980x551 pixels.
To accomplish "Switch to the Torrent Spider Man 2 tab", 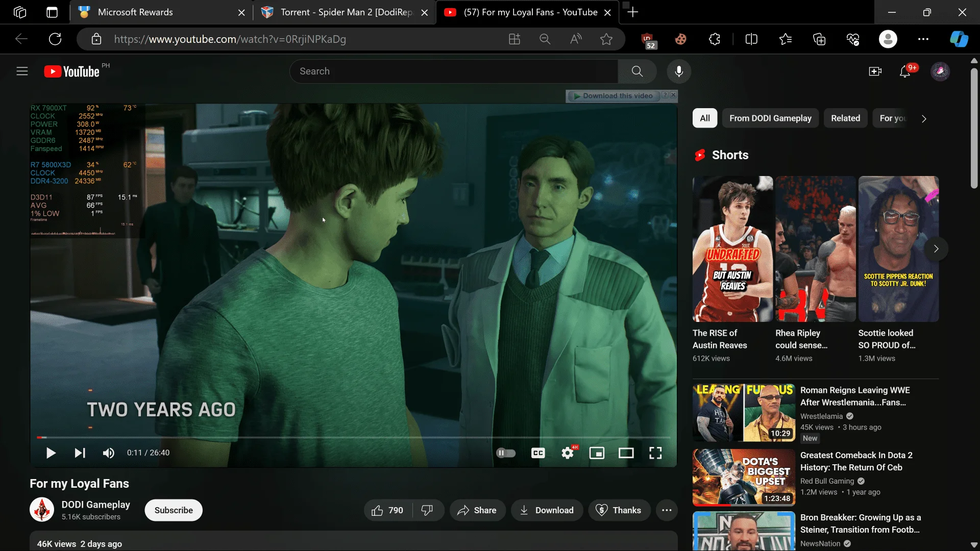I will pos(345,12).
